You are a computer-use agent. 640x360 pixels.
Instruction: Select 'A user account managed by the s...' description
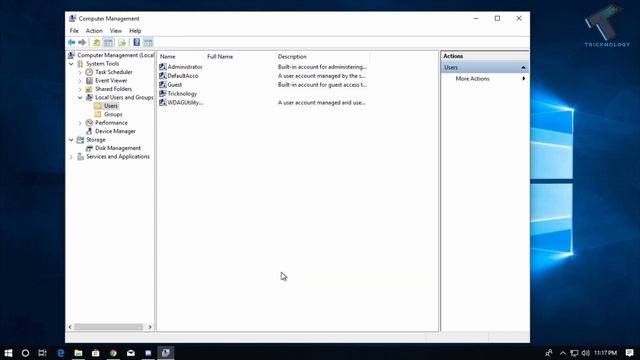(322, 76)
